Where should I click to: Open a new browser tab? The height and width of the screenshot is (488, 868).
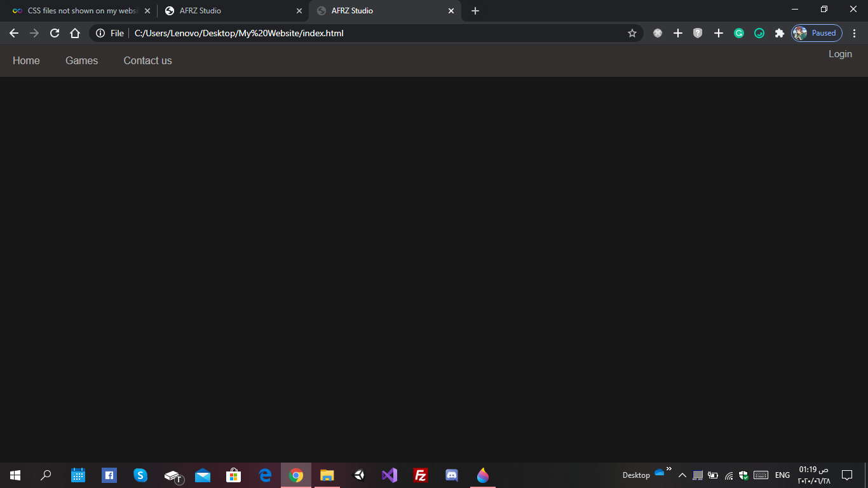tap(475, 11)
